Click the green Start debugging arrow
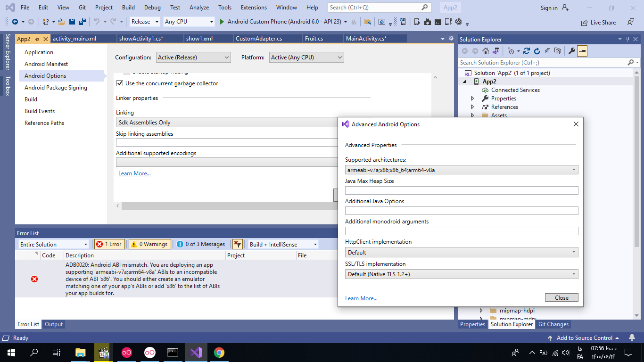Viewport: 644px width, 362px height. (x=222, y=22)
